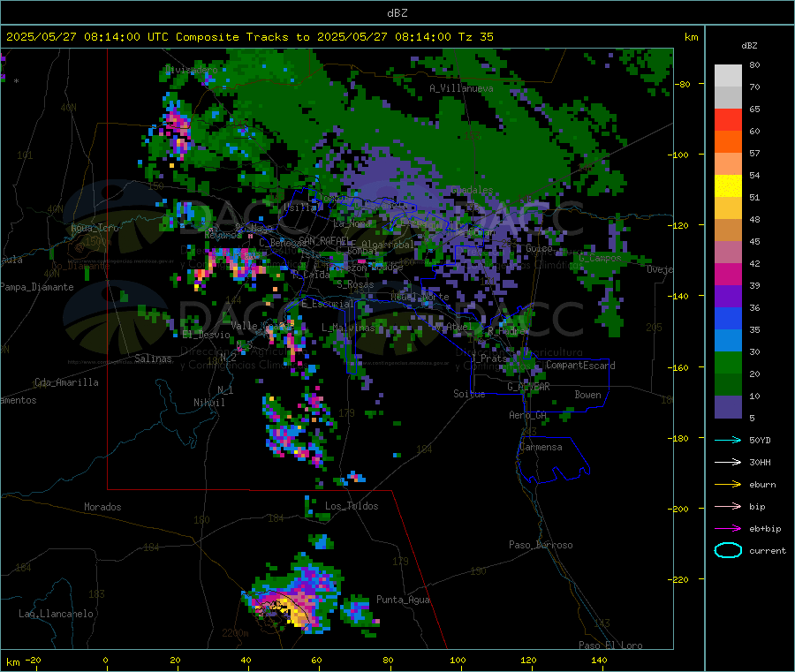Click the Paso_Barroso place label

point(541,545)
